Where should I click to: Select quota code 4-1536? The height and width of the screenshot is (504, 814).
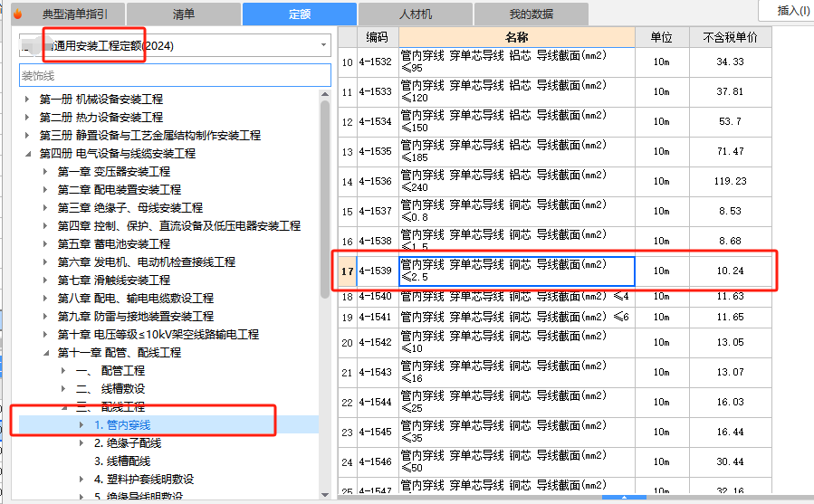tap(376, 181)
